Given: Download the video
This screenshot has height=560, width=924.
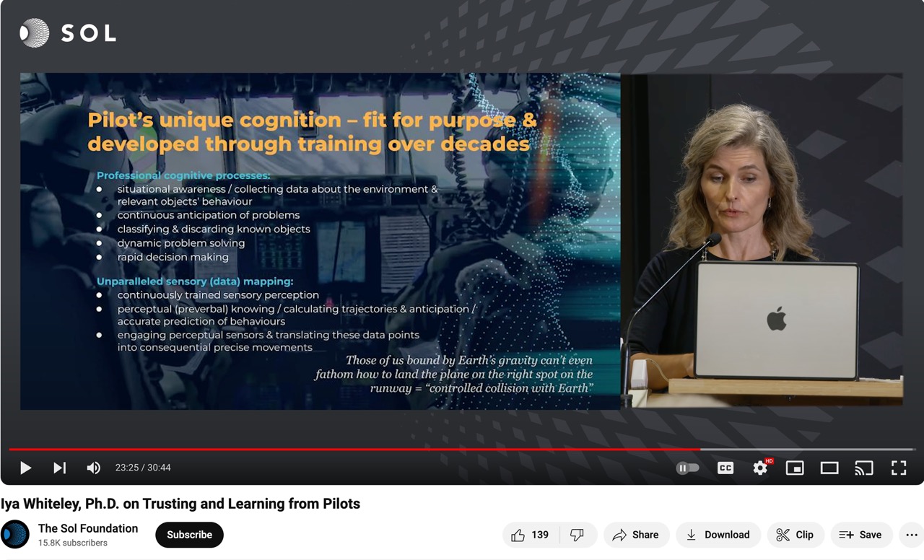Looking at the screenshot, I should 717,535.
